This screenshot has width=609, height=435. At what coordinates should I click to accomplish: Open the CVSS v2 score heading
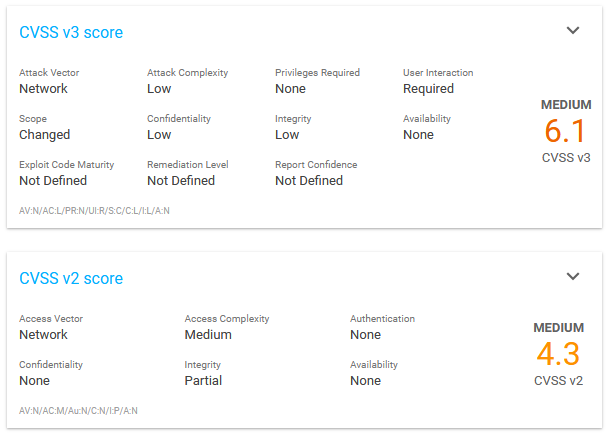pos(71,278)
